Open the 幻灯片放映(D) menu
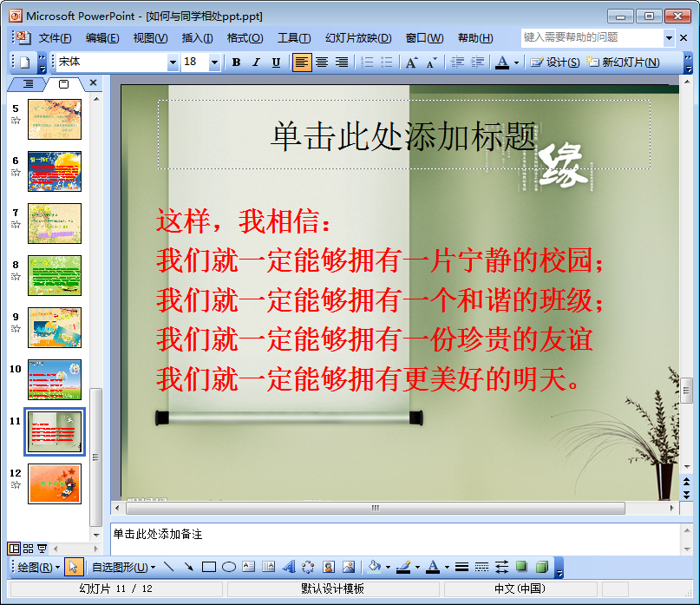Screen dimensions: 700x605 tap(358, 38)
